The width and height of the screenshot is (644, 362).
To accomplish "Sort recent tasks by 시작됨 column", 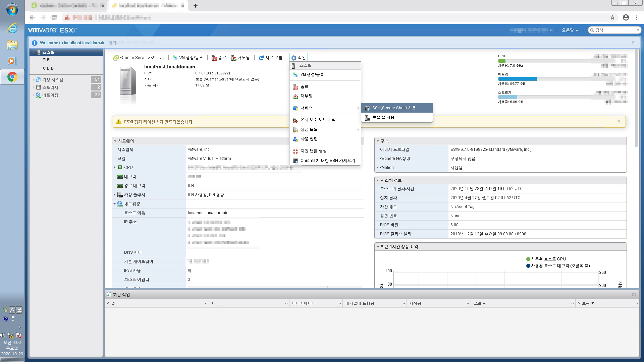I will (x=439, y=303).
